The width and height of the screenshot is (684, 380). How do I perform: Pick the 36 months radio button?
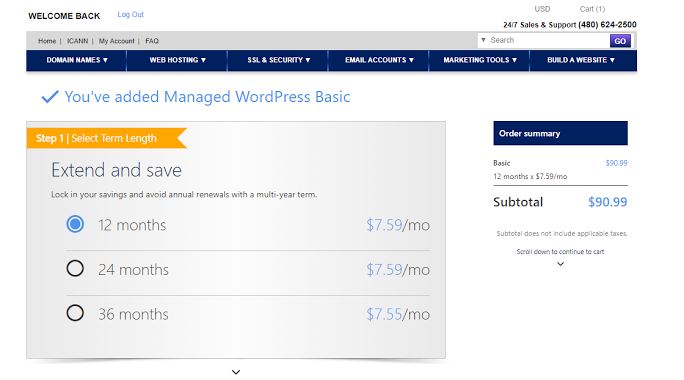[75, 313]
